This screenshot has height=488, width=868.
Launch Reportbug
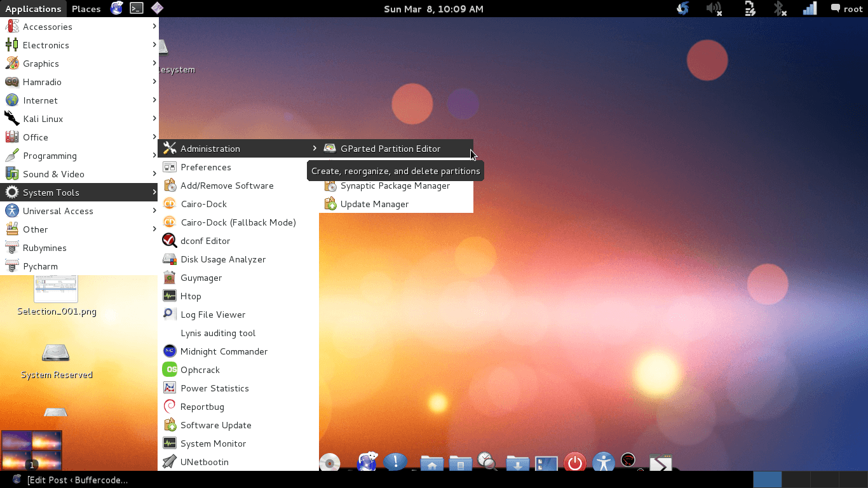coord(238,407)
